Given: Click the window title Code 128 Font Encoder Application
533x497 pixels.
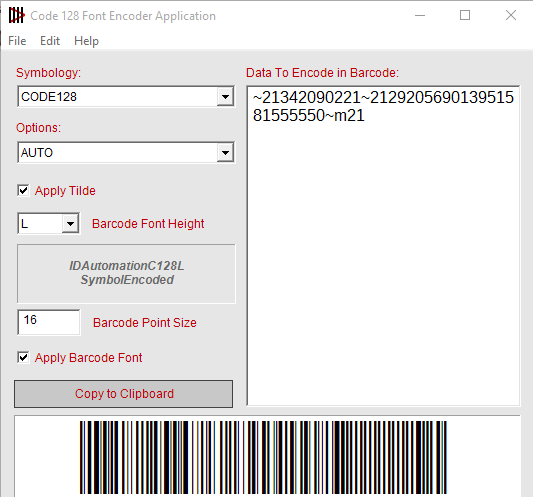Looking at the screenshot, I should click(123, 16).
